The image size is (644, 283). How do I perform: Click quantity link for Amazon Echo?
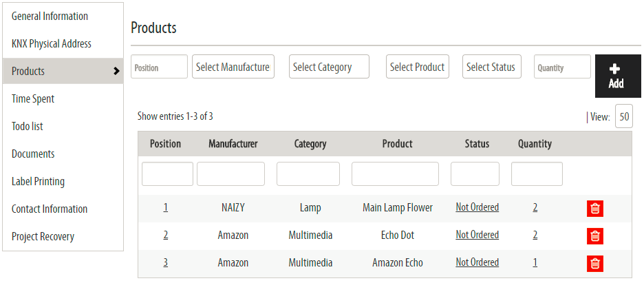[535, 262]
